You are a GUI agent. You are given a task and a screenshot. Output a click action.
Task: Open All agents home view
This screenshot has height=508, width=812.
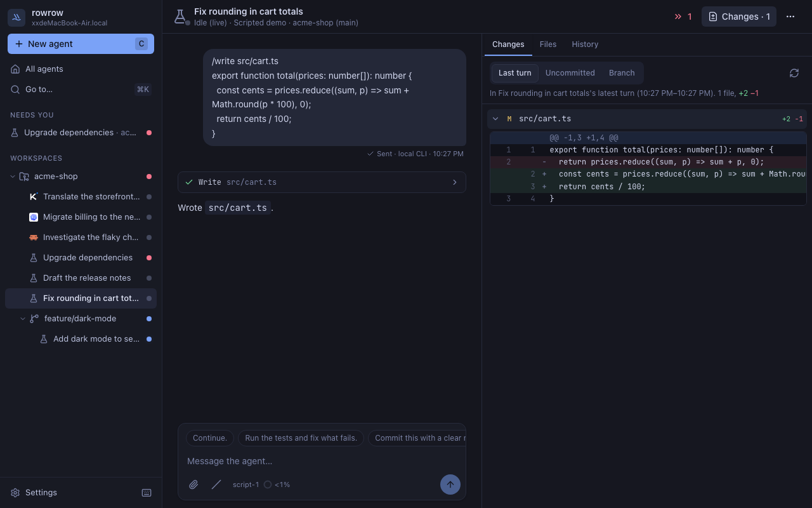pyautogui.click(x=81, y=69)
